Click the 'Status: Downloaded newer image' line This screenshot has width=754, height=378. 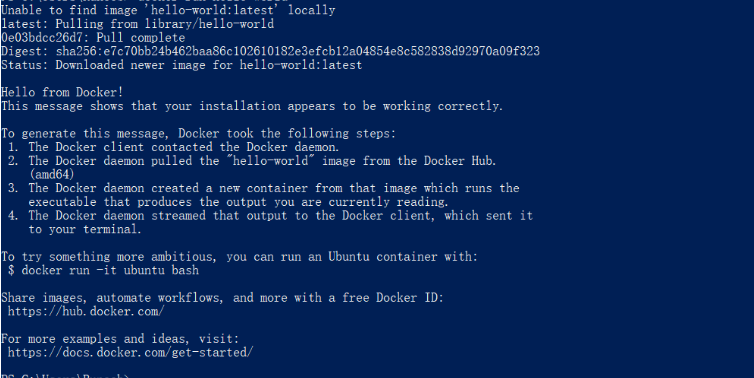181,65
